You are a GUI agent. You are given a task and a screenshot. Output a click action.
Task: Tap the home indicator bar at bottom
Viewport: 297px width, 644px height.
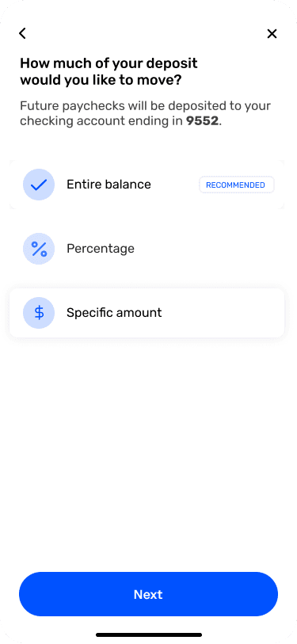click(149, 634)
